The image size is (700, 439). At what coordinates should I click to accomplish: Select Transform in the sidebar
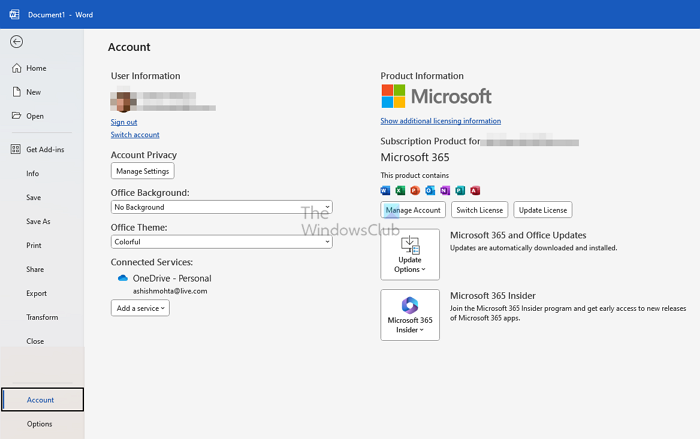[x=42, y=317]
